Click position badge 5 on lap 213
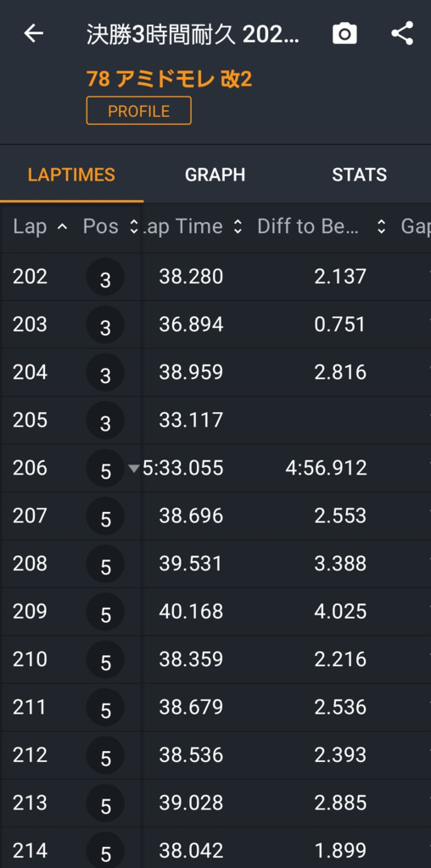This screenshot has width=431, height=868. (105, 804)
